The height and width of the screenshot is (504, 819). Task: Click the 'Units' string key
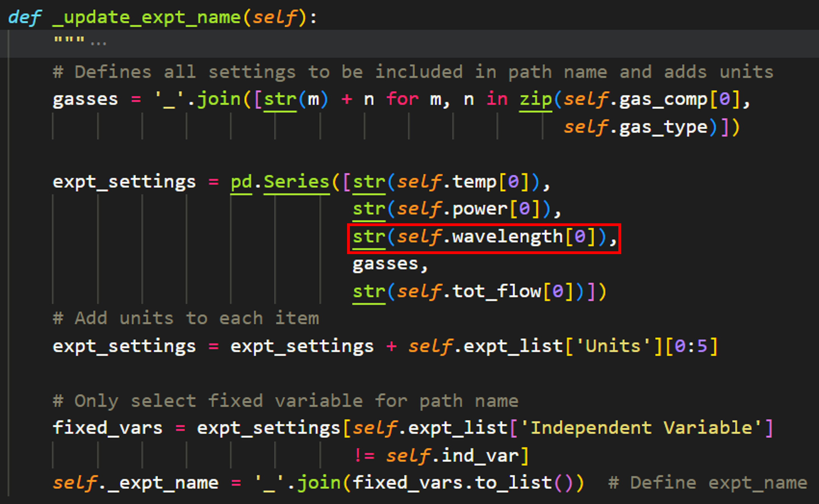pos(613,346)
